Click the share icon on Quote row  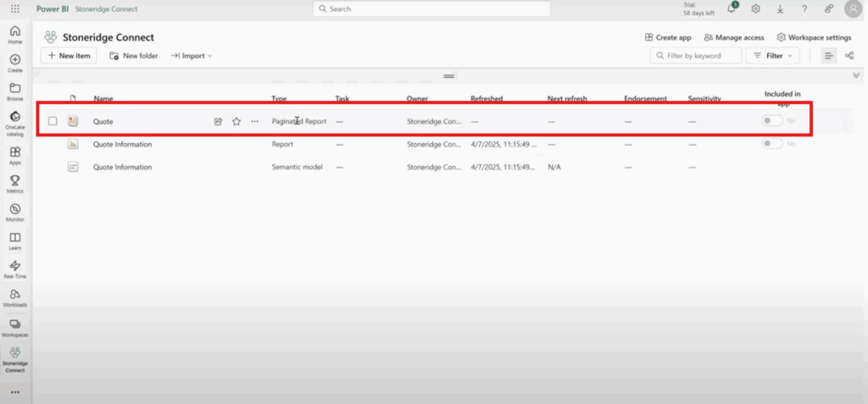click(x=218, y=121)
